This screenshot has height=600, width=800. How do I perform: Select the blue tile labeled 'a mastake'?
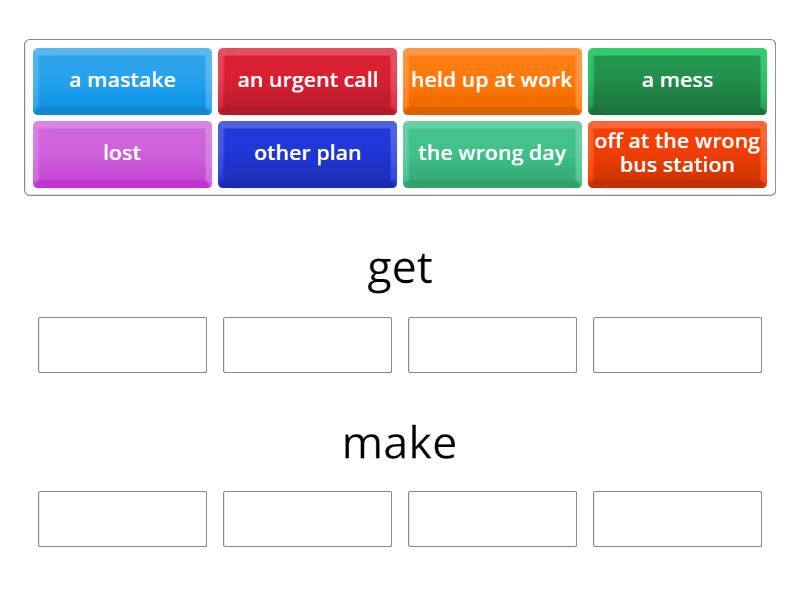(122, 81)
